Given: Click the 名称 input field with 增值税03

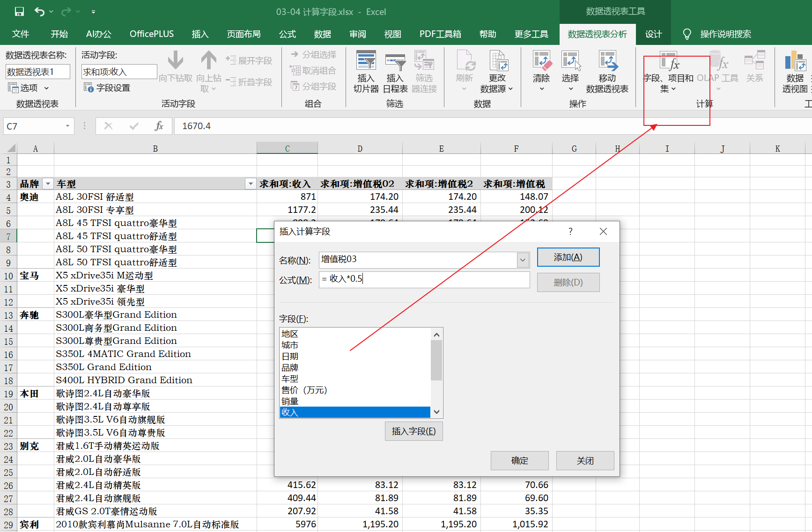Looking at the screenshot, I should 418,260.
